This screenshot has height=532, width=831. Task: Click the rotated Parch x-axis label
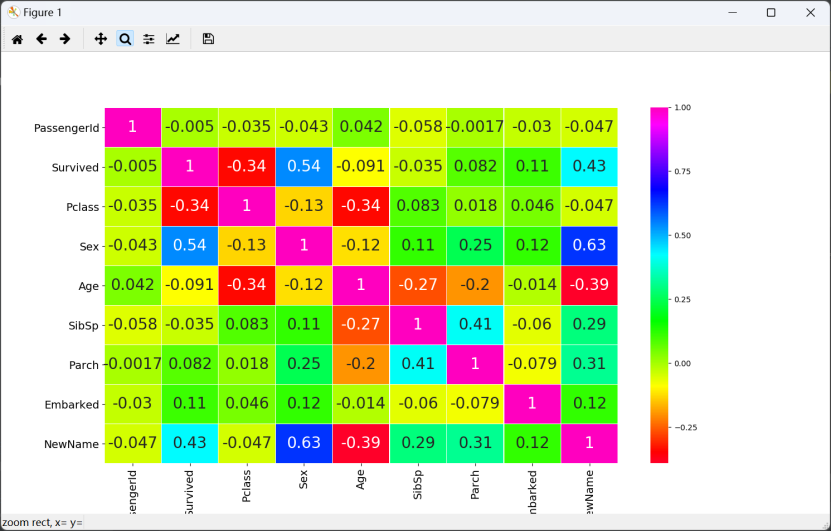click(x=475, y=485)
